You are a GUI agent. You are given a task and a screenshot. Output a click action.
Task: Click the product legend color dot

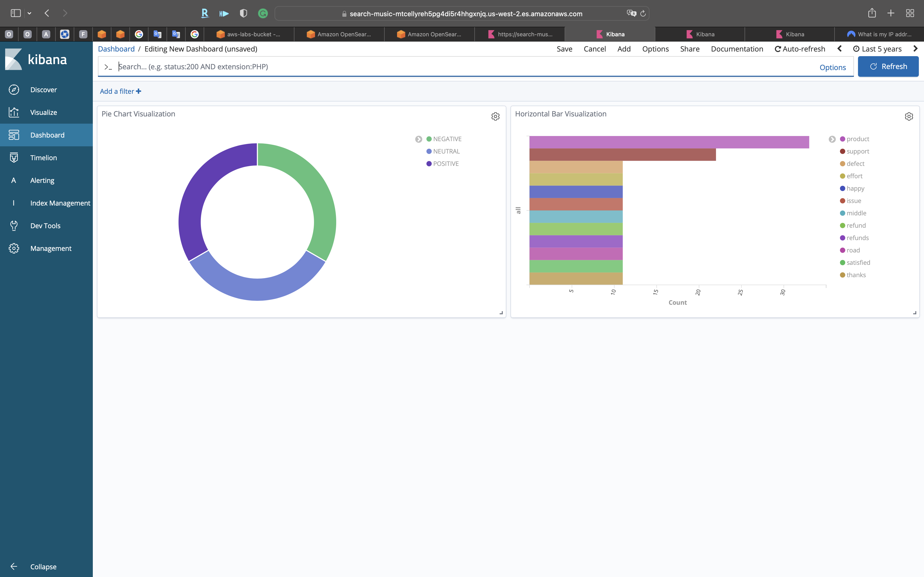(842, 139)
